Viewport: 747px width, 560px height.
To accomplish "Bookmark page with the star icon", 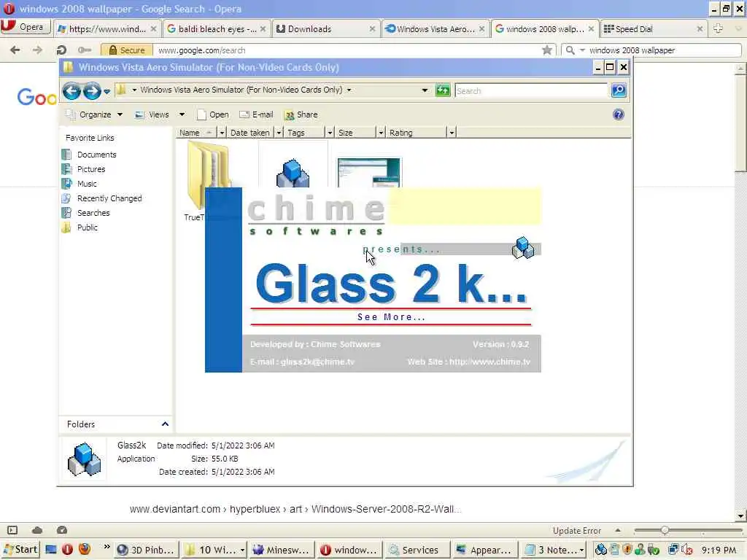I will coord(547,50).
